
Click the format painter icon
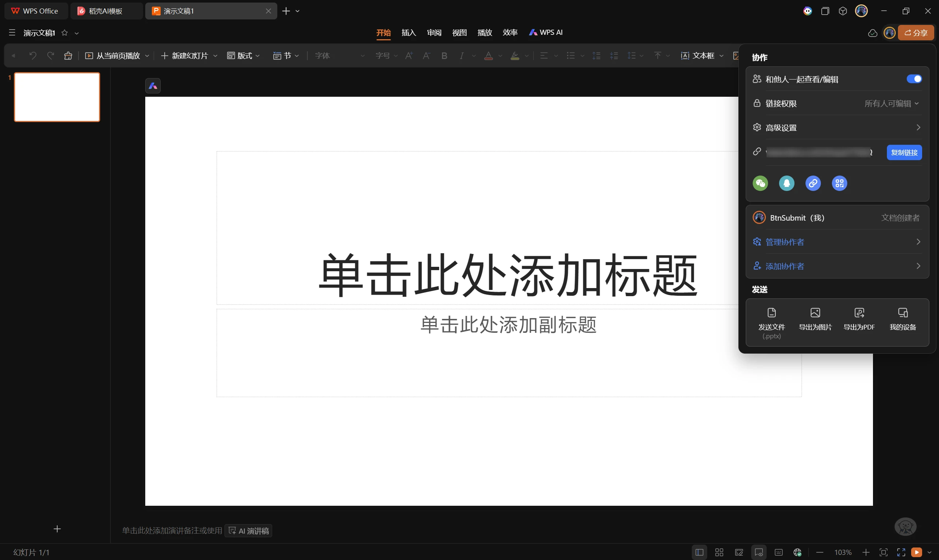point(68,56)
